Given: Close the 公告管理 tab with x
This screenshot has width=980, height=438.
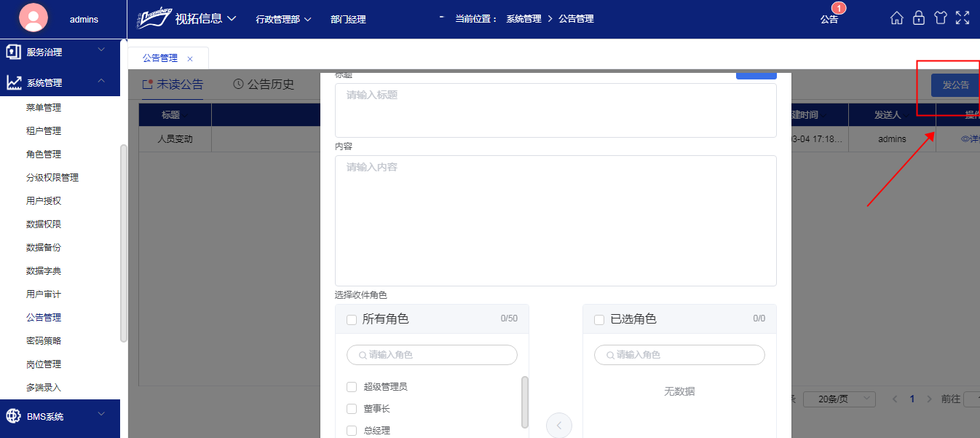Looking at the screenshot, I should click(x=190, y=58).
